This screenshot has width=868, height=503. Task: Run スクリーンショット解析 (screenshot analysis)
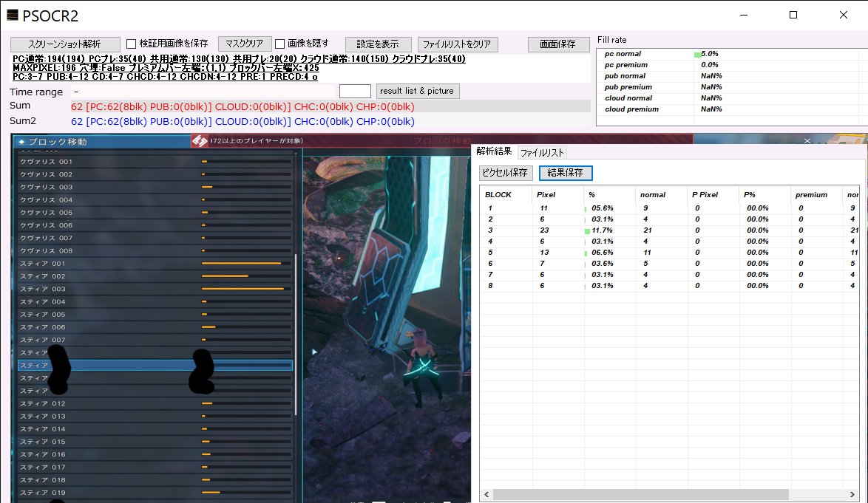point(65,44)
